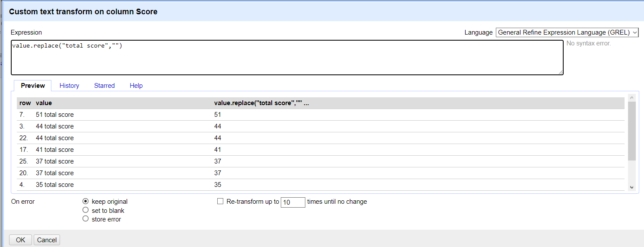Click inside the Expression text area
644x247 pixels.
[287, 58]
